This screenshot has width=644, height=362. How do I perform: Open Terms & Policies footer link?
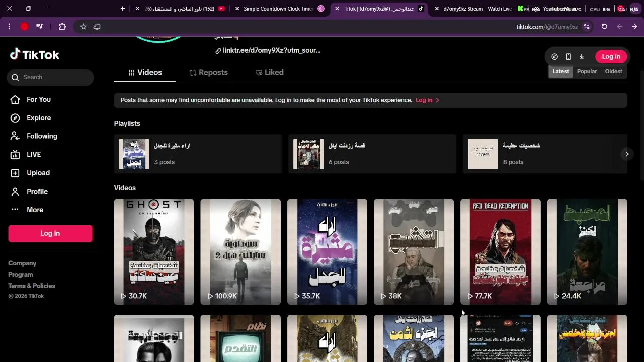click(32, 286)
